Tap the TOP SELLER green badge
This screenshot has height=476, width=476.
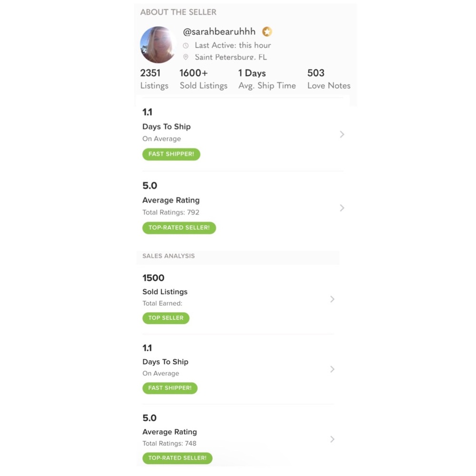[166, 318]
